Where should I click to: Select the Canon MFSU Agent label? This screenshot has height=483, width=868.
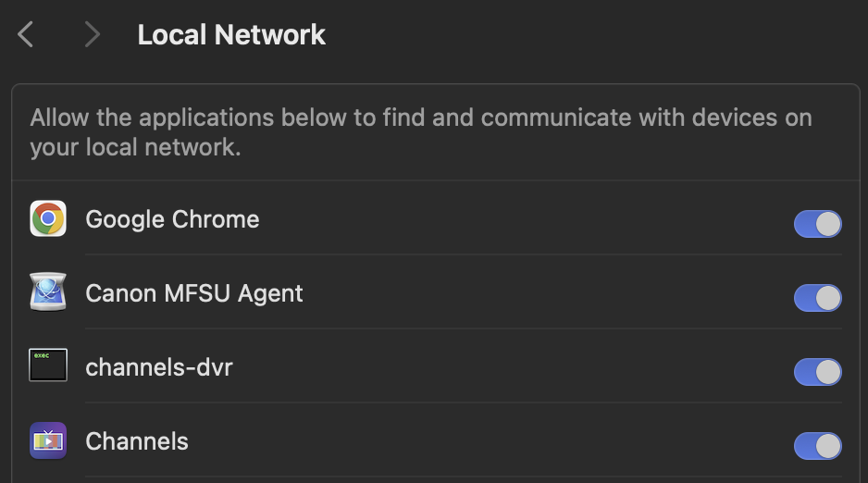[x=194, y=293]
